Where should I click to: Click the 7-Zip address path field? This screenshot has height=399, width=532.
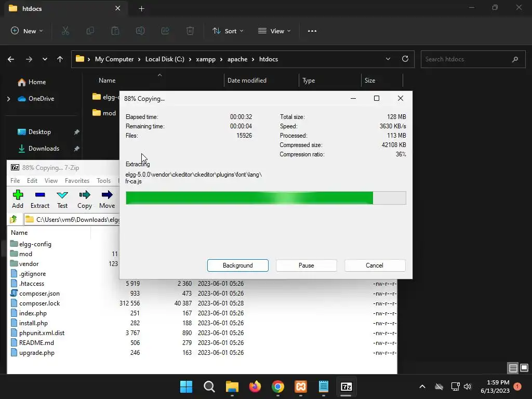click(x=72, y=220)
